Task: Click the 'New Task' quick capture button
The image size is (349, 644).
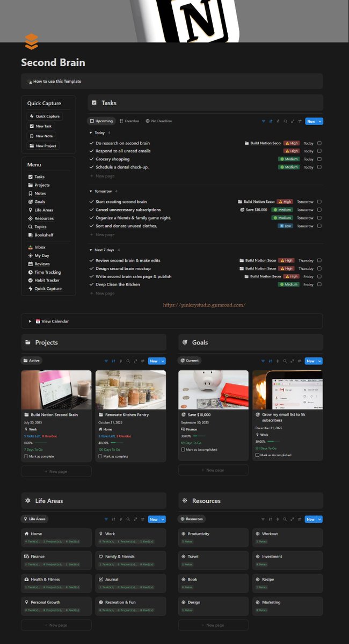Action: 41,126
